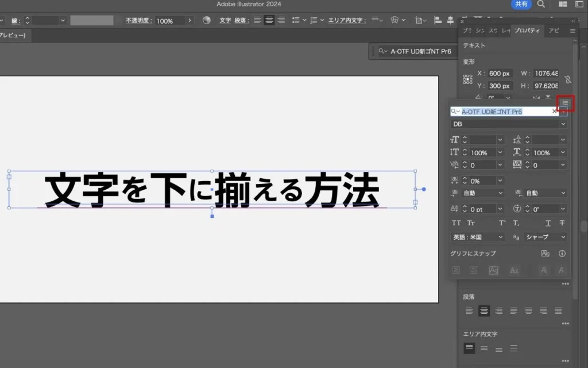Click constrain width and height proportions icon
The height and width of the screenshot is (368, 588).
(567, 80)
